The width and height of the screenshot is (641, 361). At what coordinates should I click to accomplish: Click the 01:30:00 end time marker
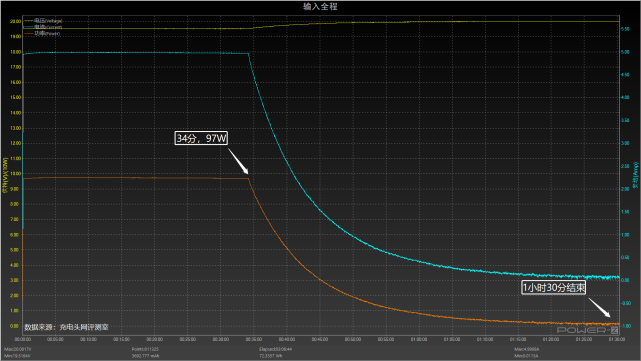[616, 339]
